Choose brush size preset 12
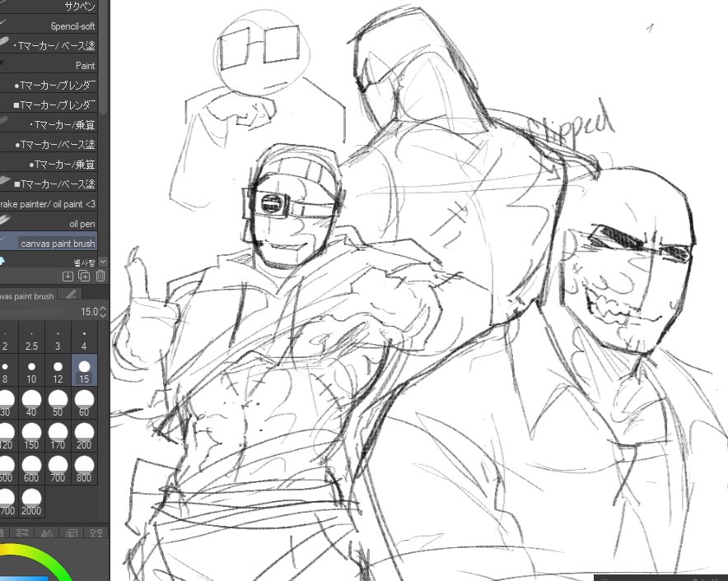 [x=58, y=372]
